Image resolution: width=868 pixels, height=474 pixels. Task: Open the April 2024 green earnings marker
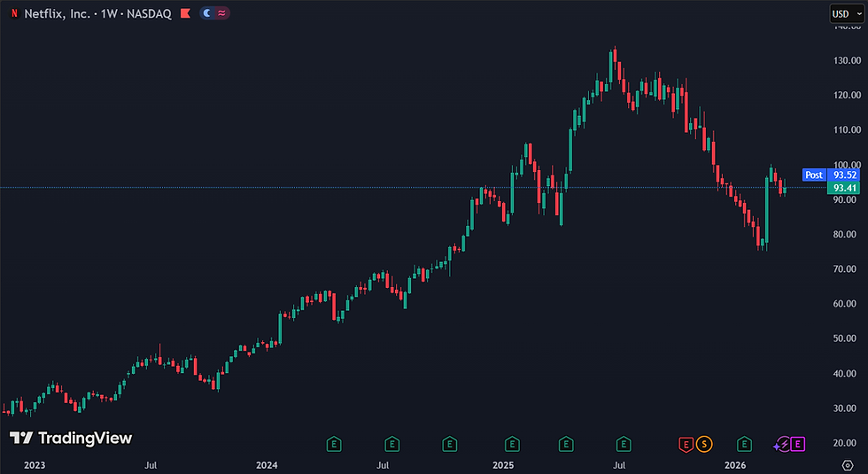click(x=333, y=444)
